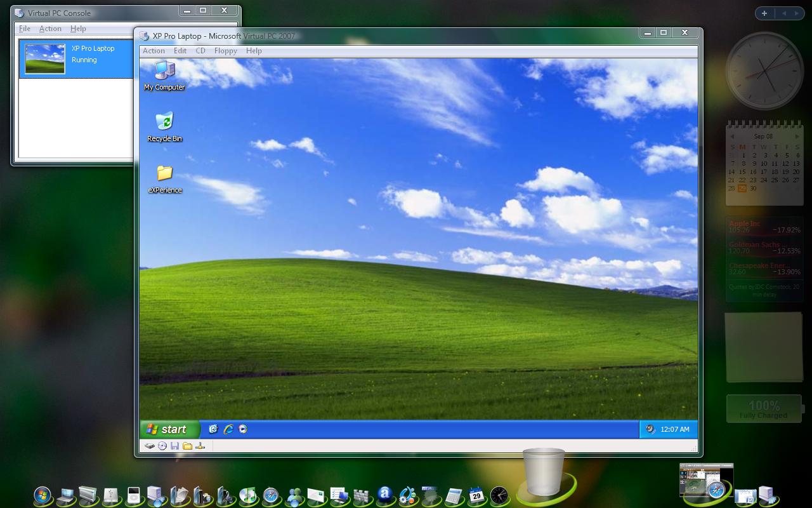Open the shared folders icon on VM status bar
Image resolution: width=812 pixels, height=508 pixels.
[187, 446]
